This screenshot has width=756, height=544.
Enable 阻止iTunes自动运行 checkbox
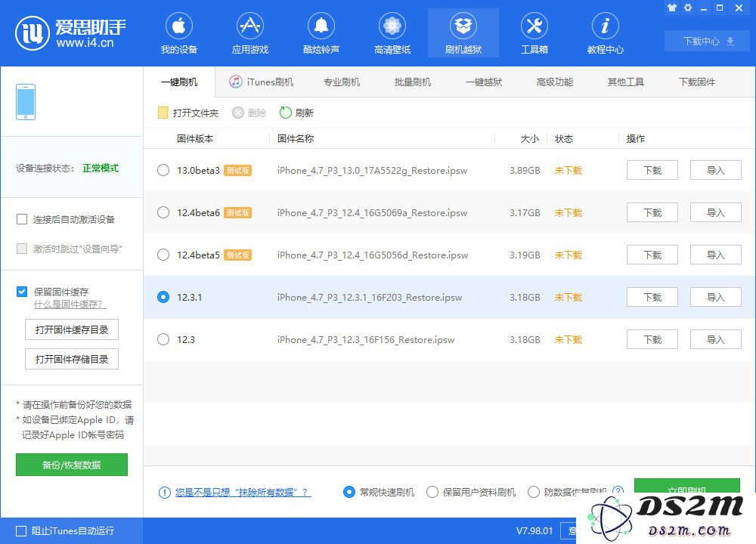(x=21, y=531)
